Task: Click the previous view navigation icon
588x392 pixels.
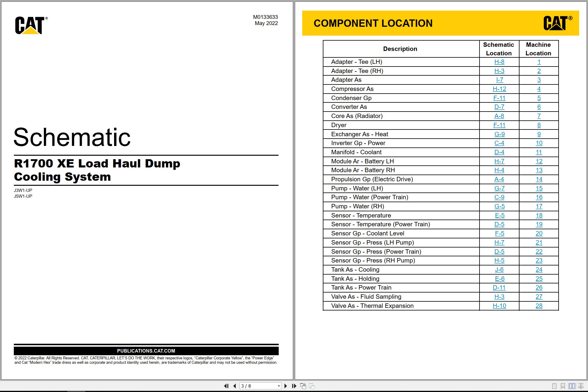Action: [303, 386]
